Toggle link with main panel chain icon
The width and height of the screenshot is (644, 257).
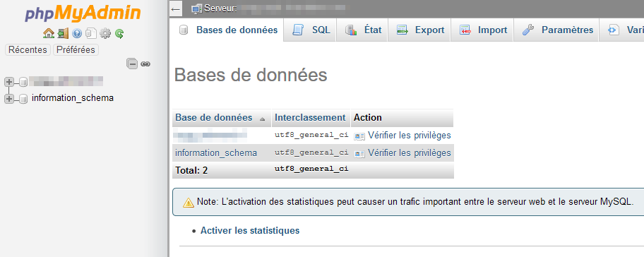pyautogui.click(x=145, y=64)
